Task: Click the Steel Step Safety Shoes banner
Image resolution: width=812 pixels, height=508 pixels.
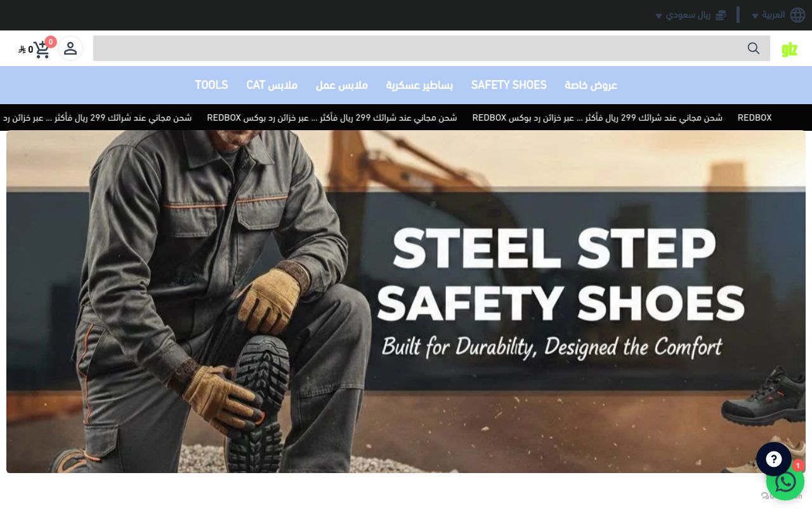Action: [406, 302]
